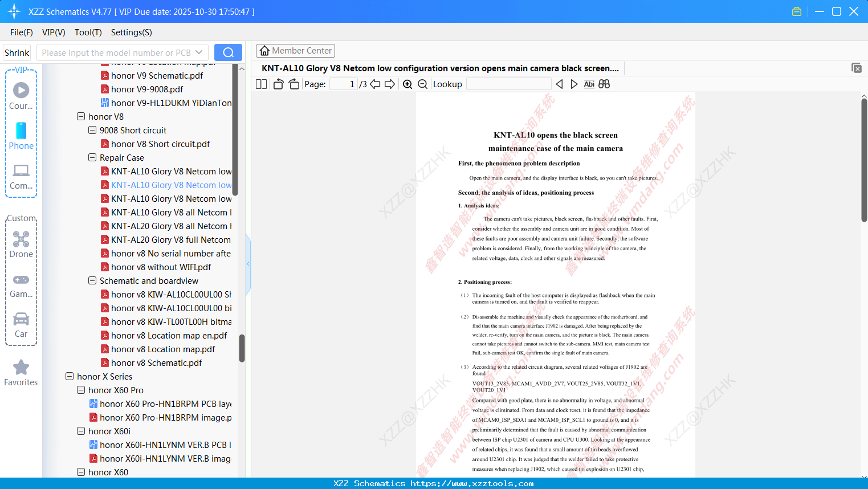Jump to next lookup result triangle
The image size is (868, 489).
[574, 84]
